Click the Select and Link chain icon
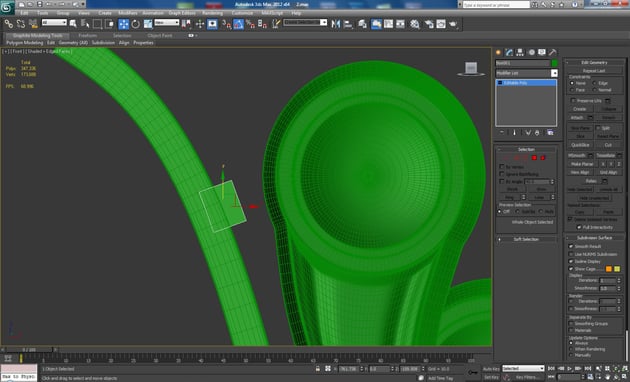The width and height of the screenshot is (630, 382). click(8, 24)
